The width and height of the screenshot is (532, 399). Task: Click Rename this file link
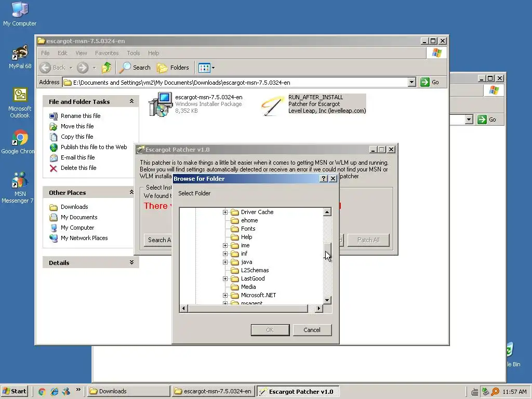(x=81, y=116)
